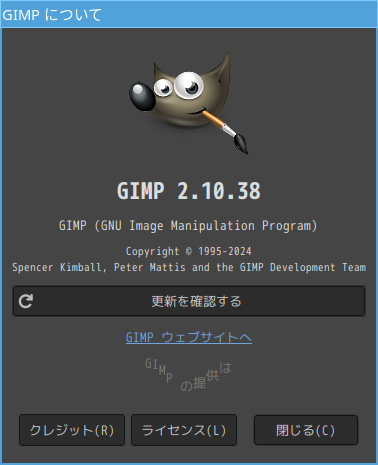Click Wilber's smaller left eye

(x=163, y=87)
